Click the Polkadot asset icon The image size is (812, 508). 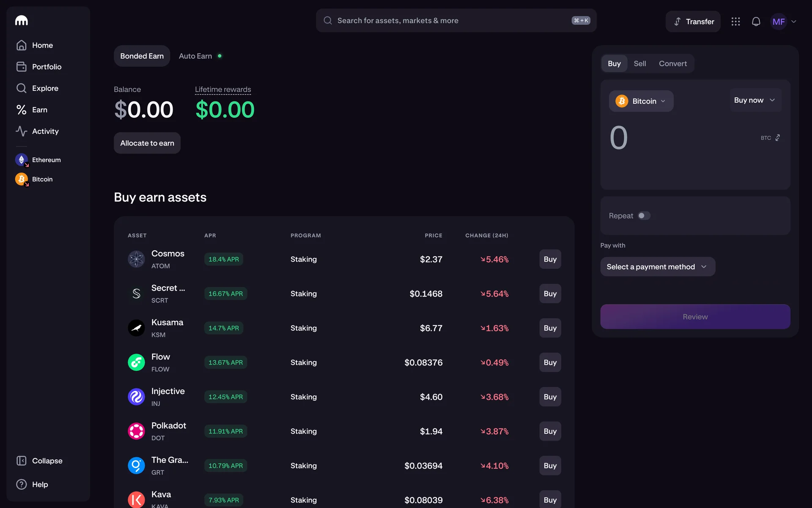136,431
